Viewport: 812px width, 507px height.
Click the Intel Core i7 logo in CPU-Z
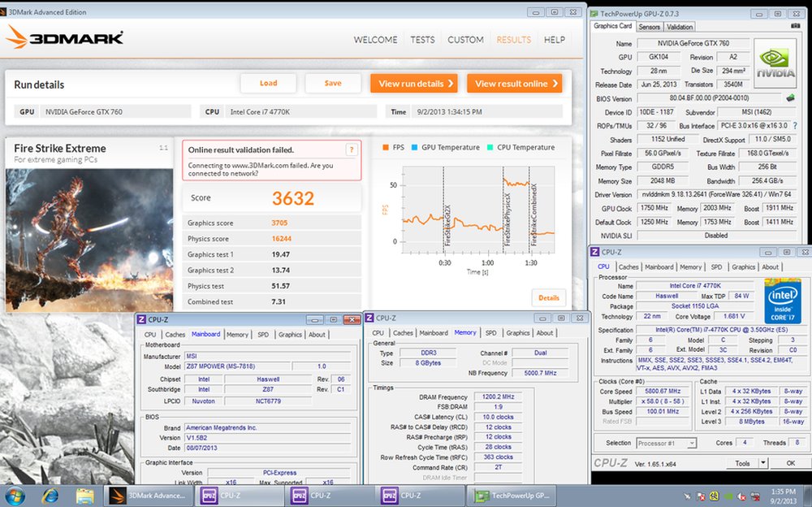782,301
